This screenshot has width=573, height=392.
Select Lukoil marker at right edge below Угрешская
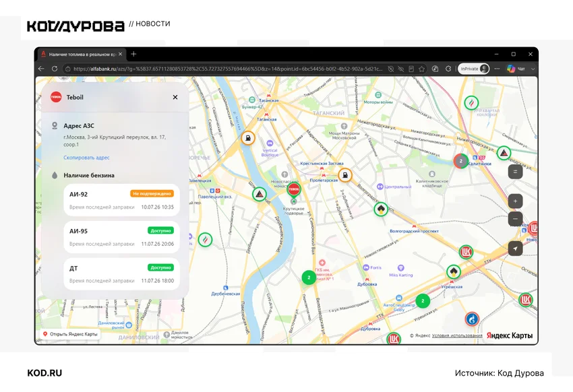point(526,300)
